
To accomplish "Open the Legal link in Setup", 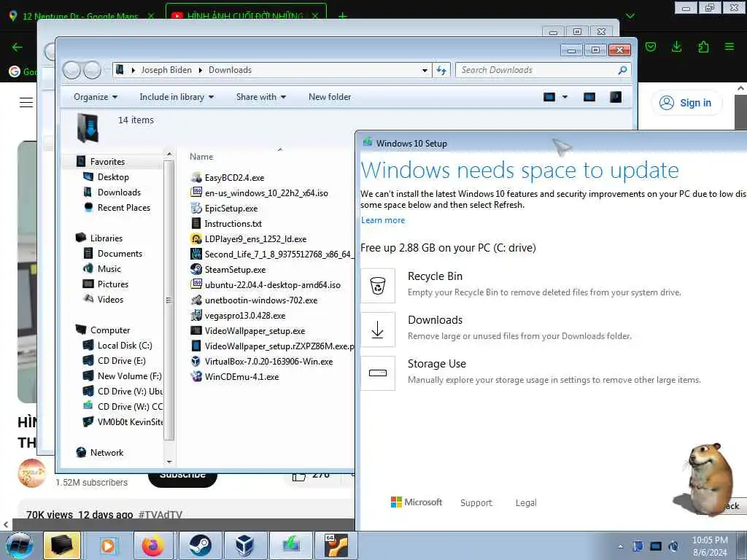I will coord(526,503).
